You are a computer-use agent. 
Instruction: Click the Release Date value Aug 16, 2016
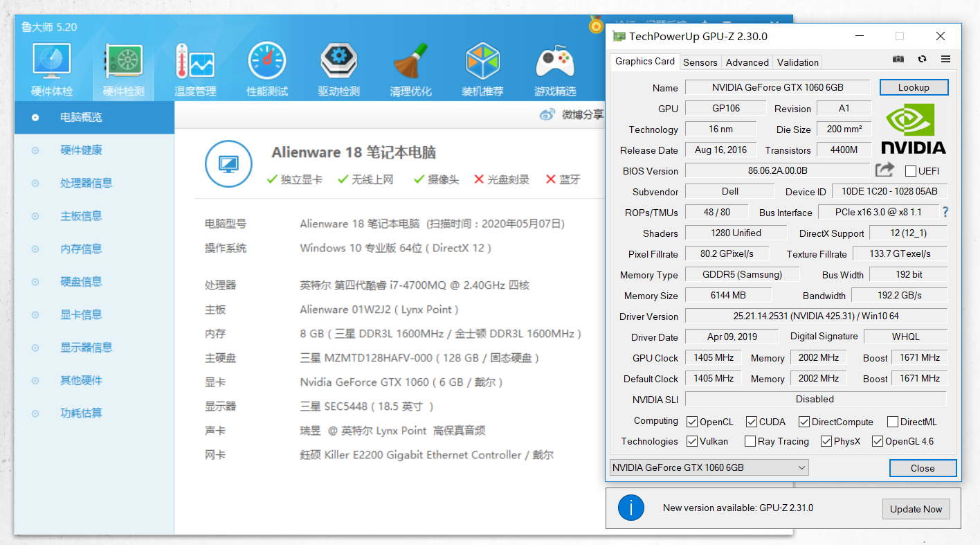click(x=720, y=150)
